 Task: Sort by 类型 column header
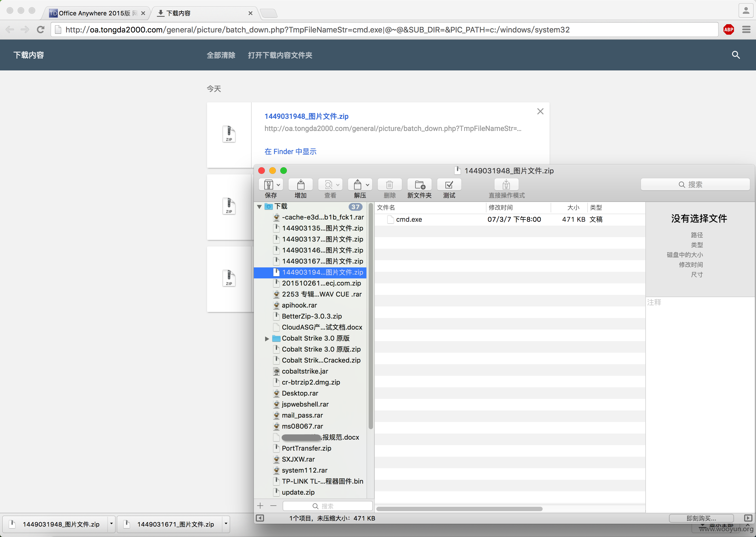click(596, 207)
